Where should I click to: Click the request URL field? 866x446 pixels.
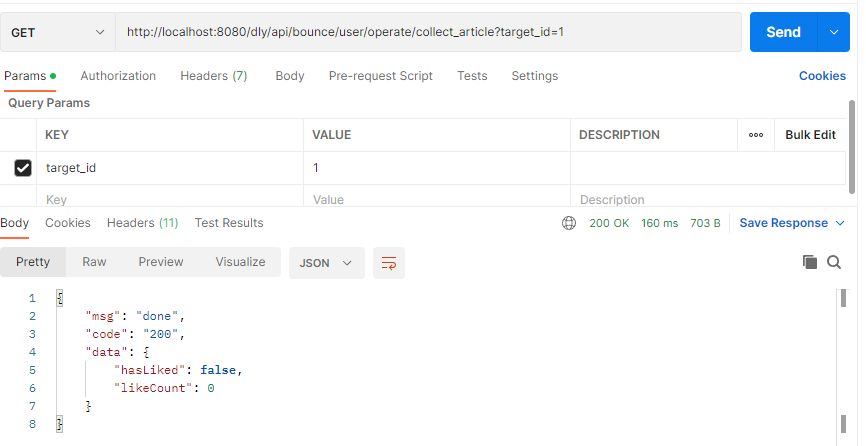428,32
